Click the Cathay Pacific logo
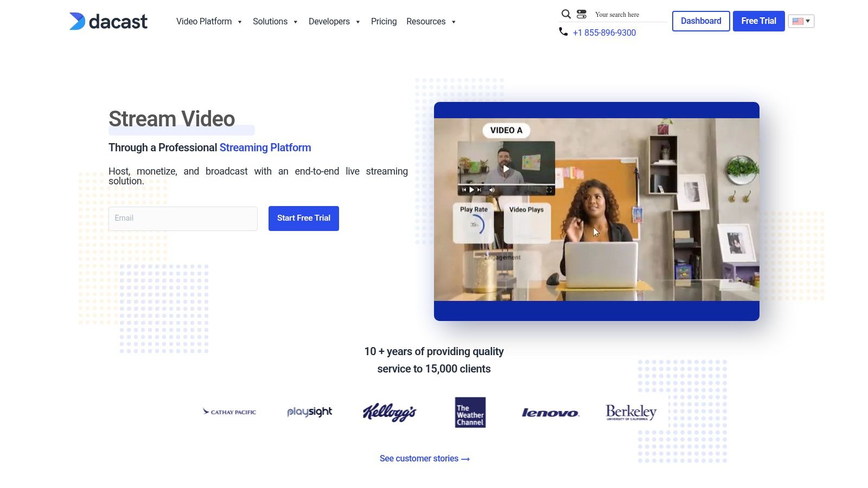868x488 pixels. [229, 412]
